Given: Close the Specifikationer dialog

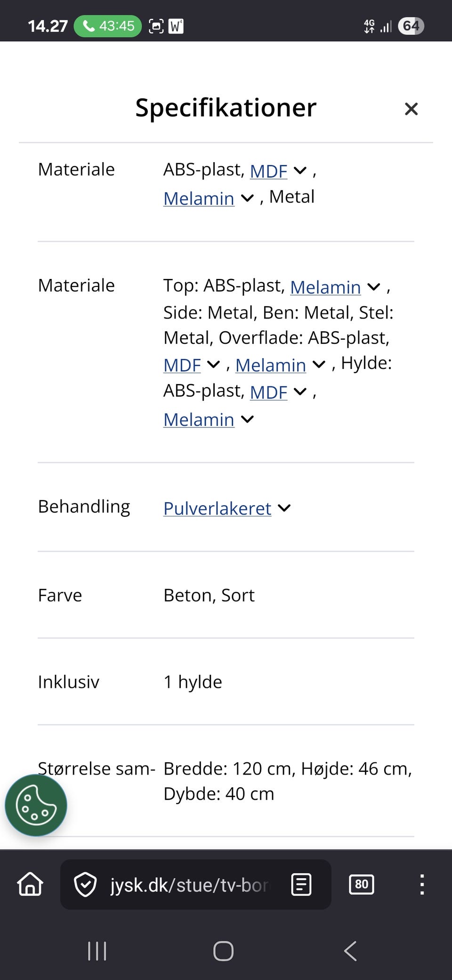Looking at the screenshot, I should pyautogui.click(x=411, y=108).
